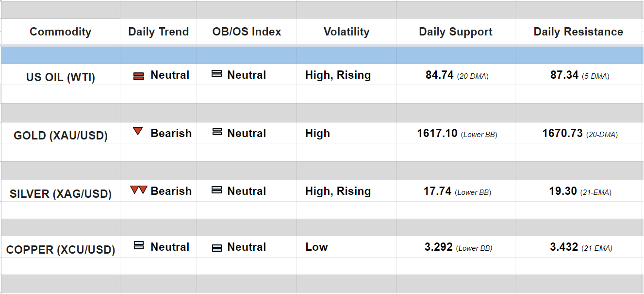Click Copper OB/OS neutral bars icon
Image resolution: width=644 pixels, height=294 pixels.
pyautogui.click(x=217, y=248)
